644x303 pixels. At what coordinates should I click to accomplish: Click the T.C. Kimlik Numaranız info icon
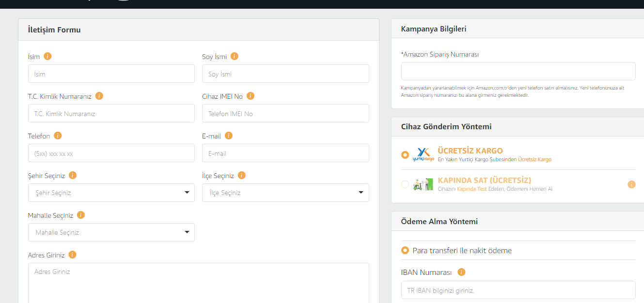point(99,96)
